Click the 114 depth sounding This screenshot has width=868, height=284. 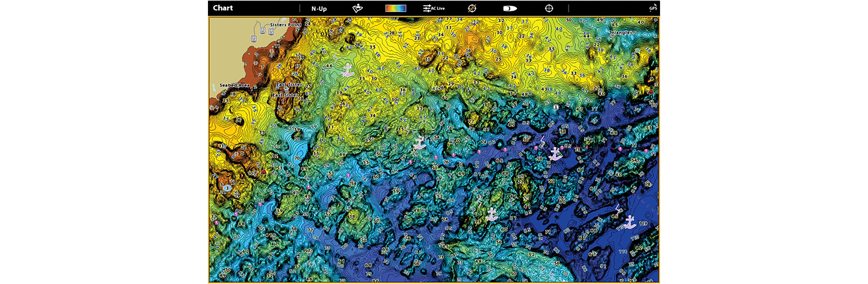pos(623,252)
